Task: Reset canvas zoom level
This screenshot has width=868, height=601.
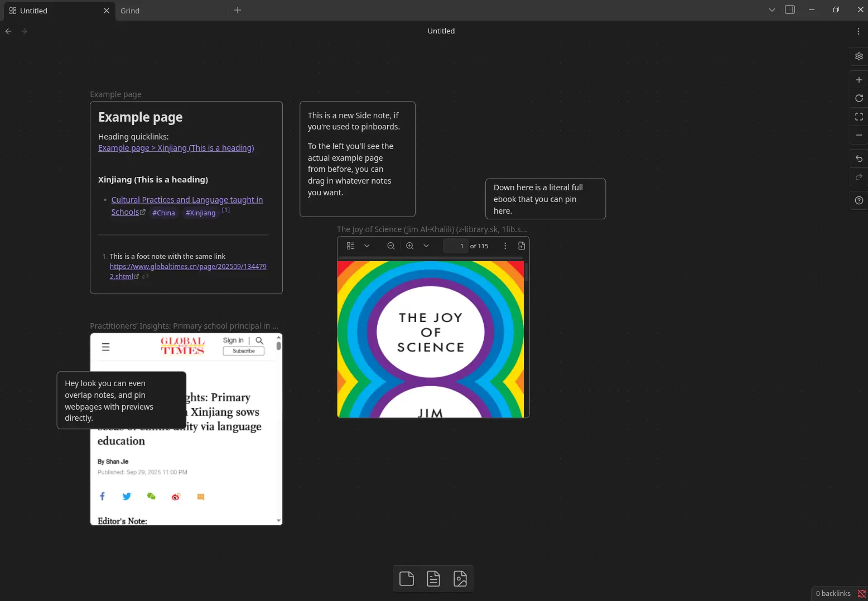Action: click(x=859, y=98)
